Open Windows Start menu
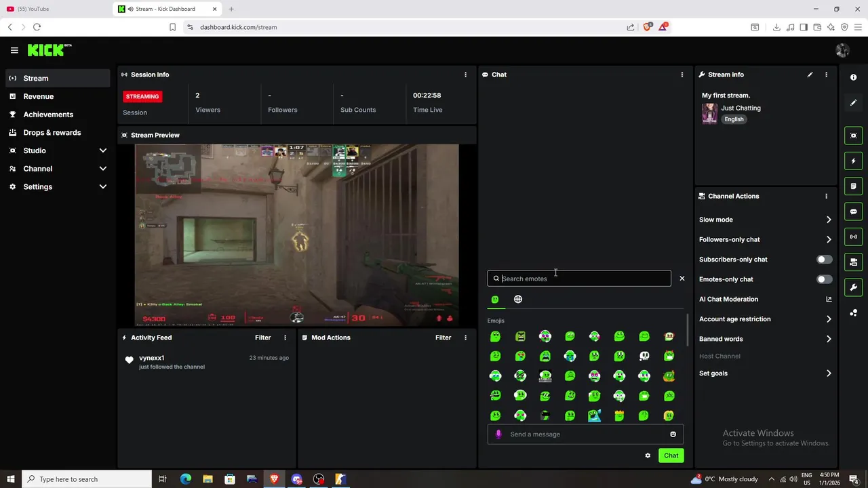Screen dimensions: 868x488 (11, 479)
